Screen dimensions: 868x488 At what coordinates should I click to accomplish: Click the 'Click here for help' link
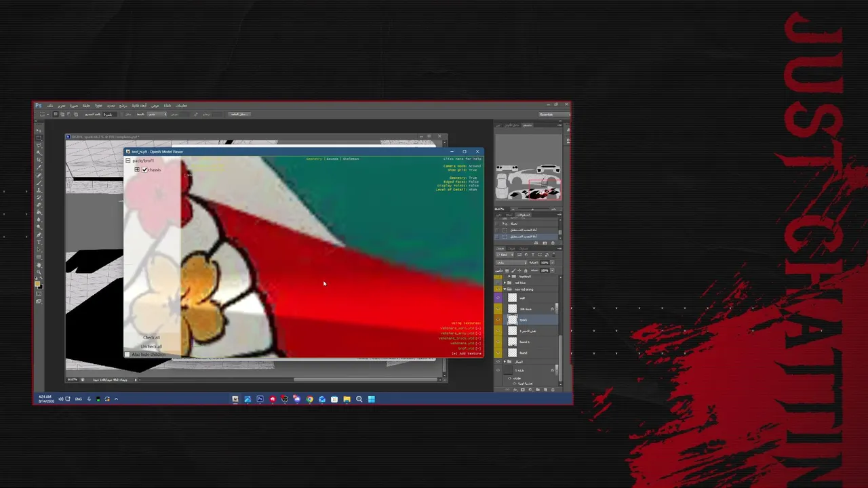tap(462, 159)
